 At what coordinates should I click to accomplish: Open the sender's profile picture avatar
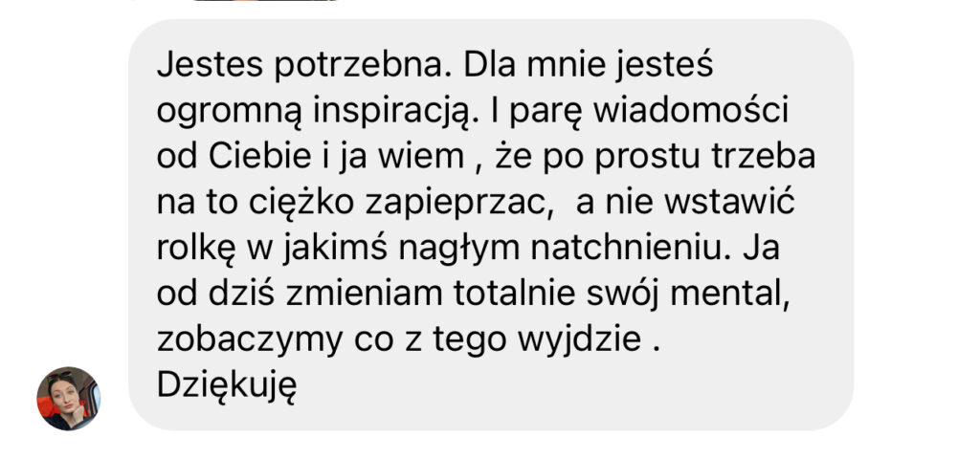[x=68, y=399]
